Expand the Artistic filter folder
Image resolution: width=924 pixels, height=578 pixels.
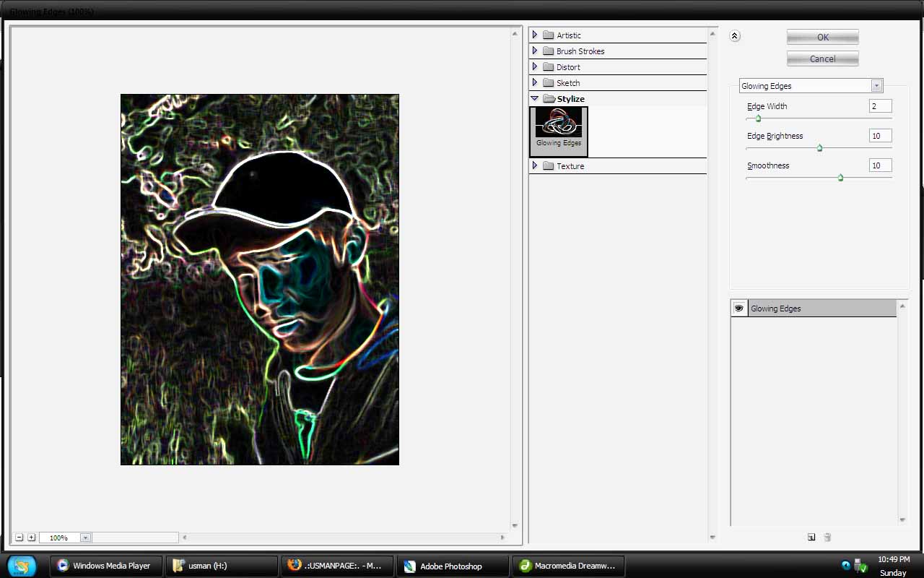(x=535, y=35)
